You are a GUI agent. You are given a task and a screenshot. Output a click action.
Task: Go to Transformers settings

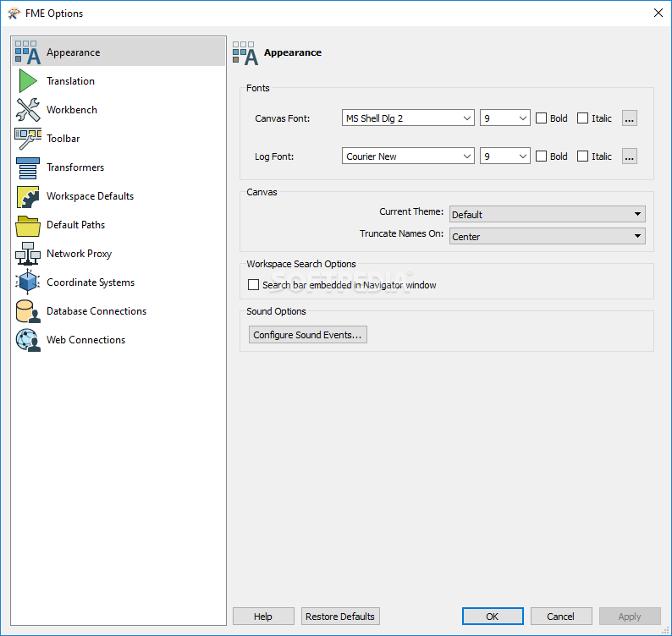pyautogui.click(x=118, y=167)
